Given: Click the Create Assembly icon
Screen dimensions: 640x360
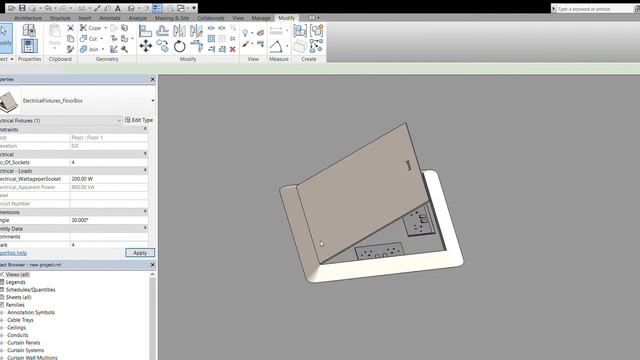Looking at the screenshot, I should tap(300, 31).
